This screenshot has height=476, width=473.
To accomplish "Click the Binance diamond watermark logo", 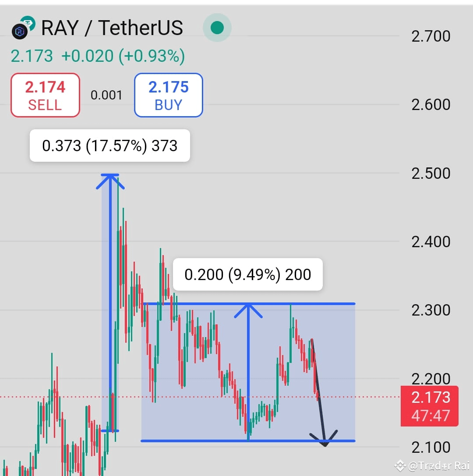I will 400,466.
